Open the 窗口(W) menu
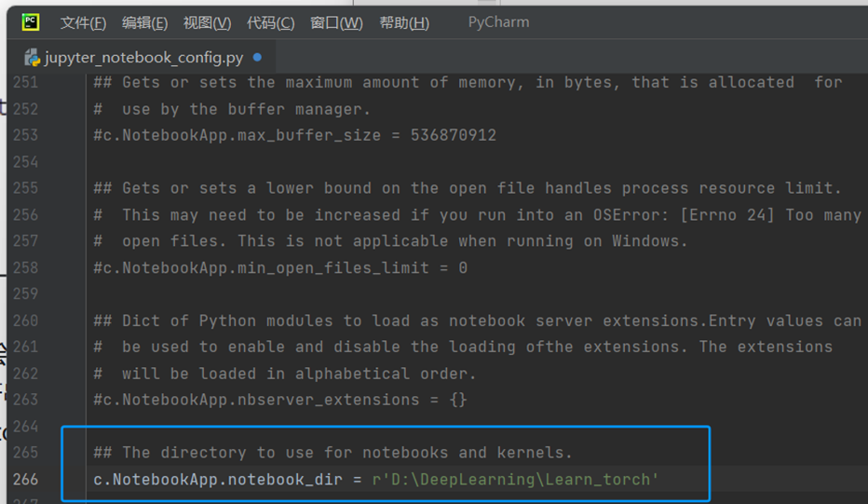This screenshot has width=868, height=504. pyautogui.click(x=336, y=22)
